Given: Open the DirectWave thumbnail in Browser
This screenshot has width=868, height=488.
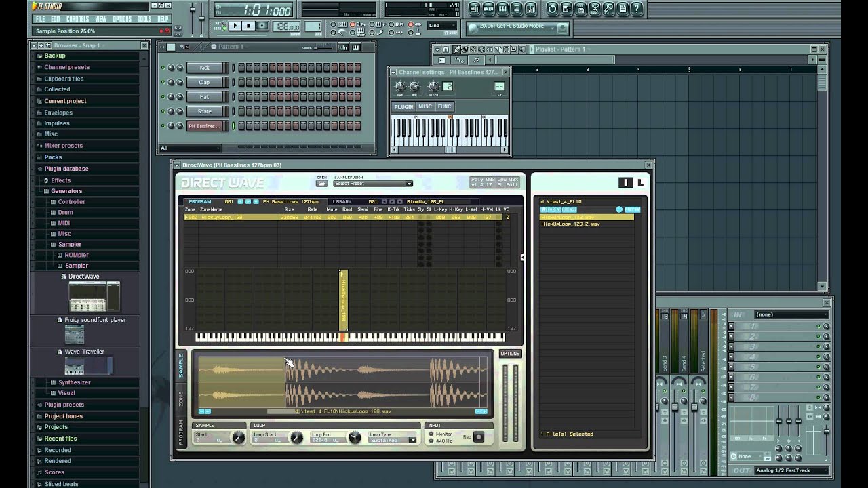Looking at the screenshot, I should click(x=94, y=297).
